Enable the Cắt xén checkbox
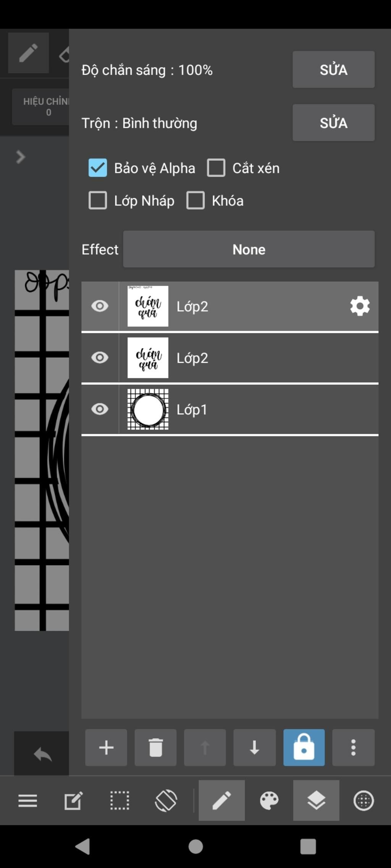The width and height of the screenshot is (391, 868). (216, 168)
